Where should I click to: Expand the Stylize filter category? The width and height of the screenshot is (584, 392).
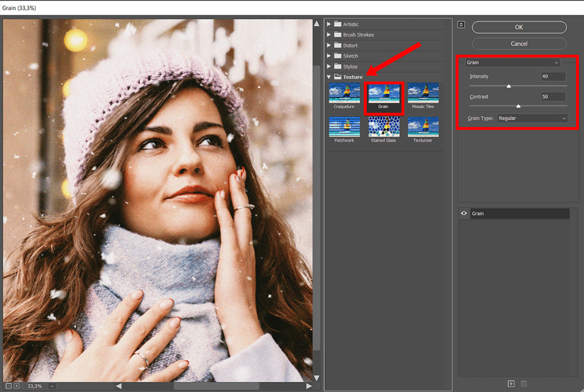pyautogui.click(x=329, y=67)
